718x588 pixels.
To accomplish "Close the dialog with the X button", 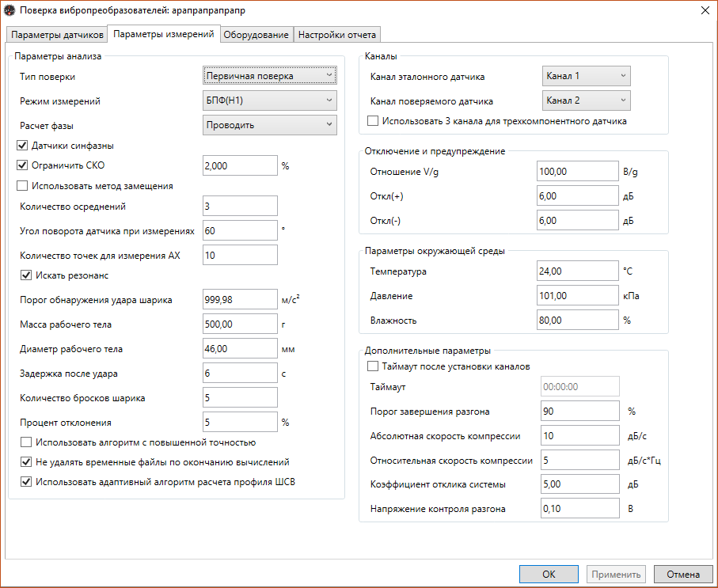I will [705, 10].
